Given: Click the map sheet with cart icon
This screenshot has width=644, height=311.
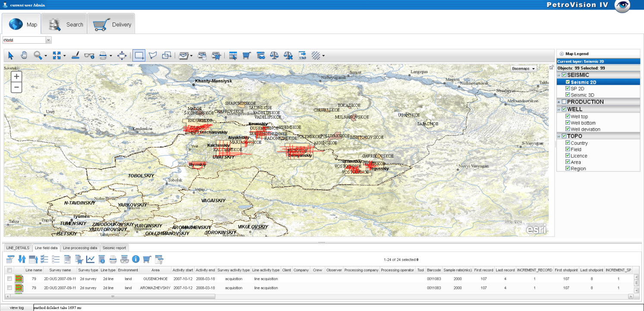Looking at the screenshot, I should (x=217, y=56).
